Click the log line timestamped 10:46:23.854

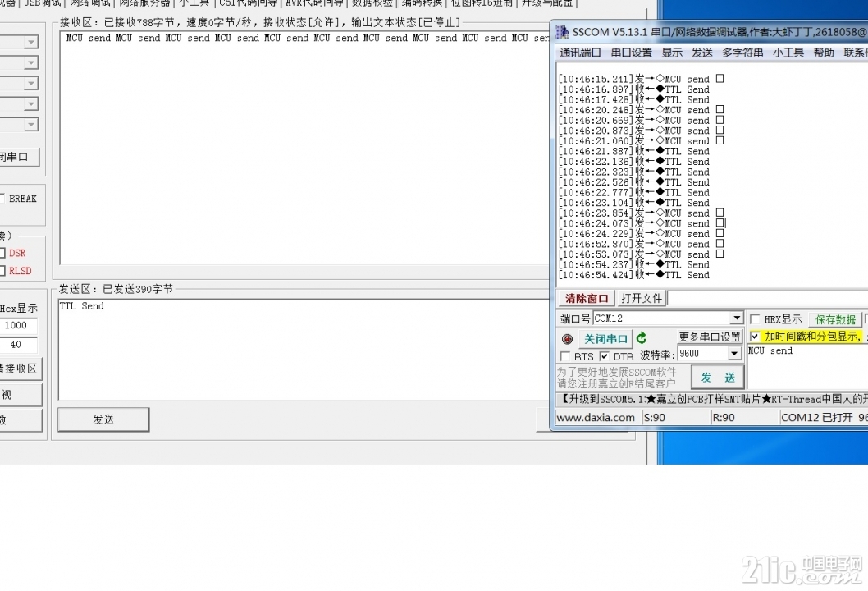coord(641,213)
